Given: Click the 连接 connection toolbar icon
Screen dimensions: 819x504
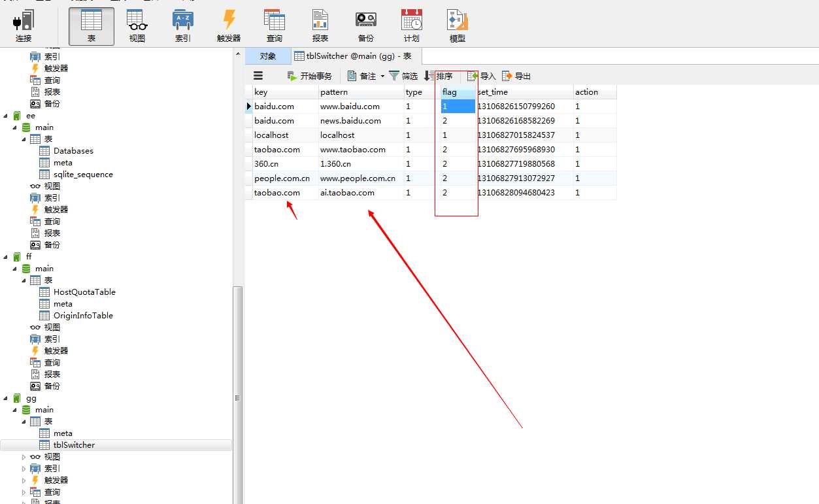Looking at the screenshot, I should (x=24, y=27).
